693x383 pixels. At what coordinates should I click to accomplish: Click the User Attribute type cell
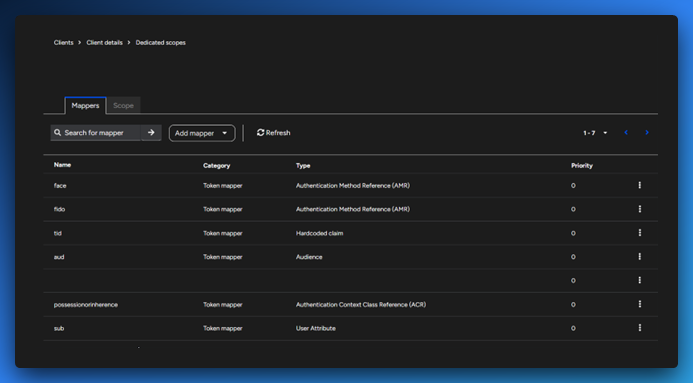pos(316,329)
